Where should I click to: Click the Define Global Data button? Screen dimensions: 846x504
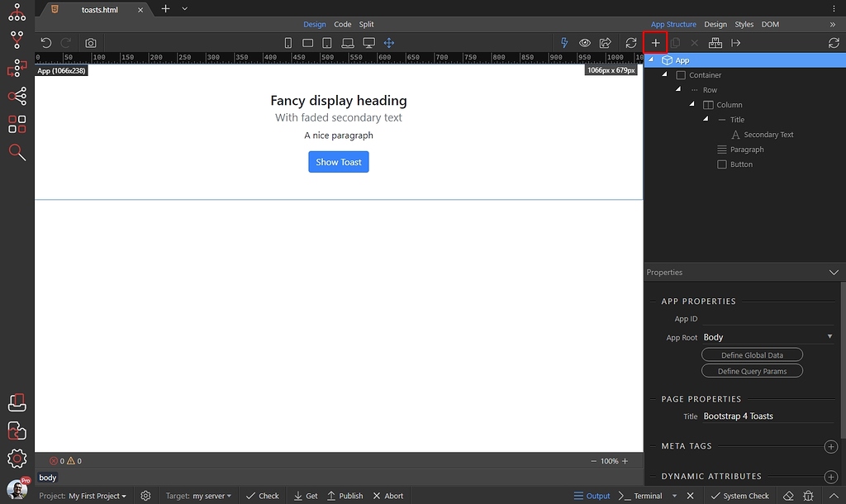click(x=752, y=354)
